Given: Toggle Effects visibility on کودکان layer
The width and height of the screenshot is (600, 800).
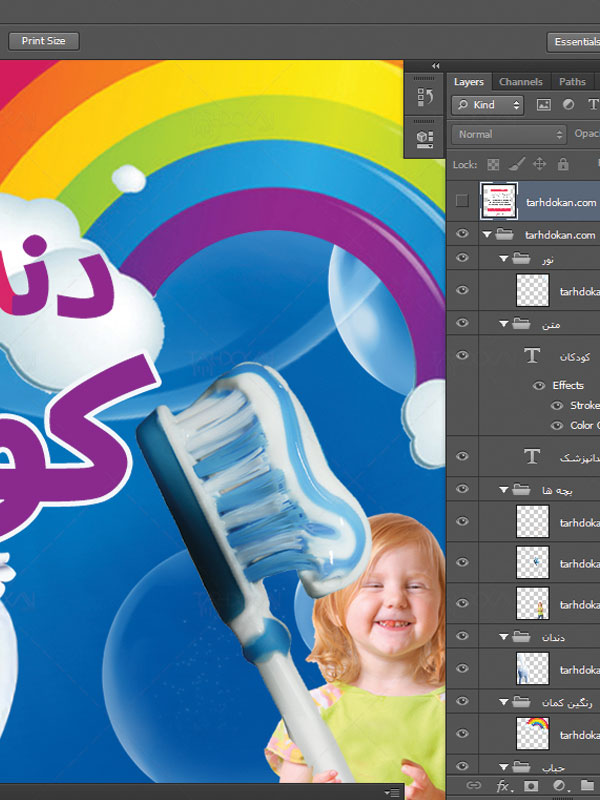Looking at the screenshot, I should [539, 386].
